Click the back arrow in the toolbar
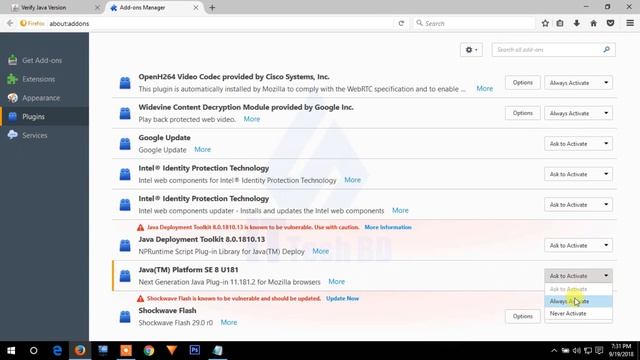Screen dimensions: 640x360 click(x=10, y=23)
